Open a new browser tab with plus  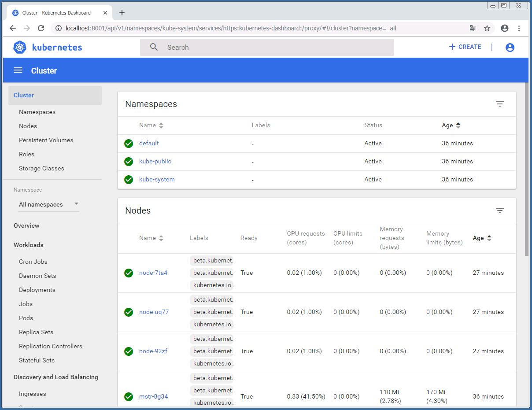[x=122, y=13]
